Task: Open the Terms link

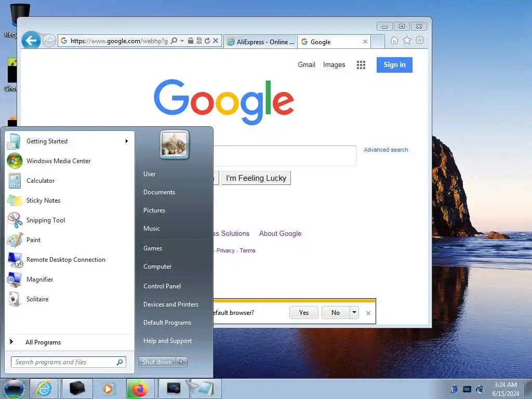Action: (247, 250)
